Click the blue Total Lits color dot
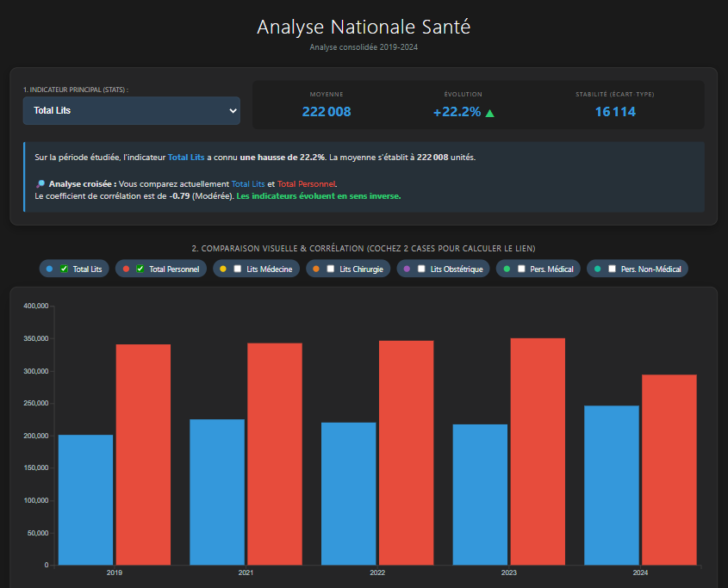 (50, 269)
